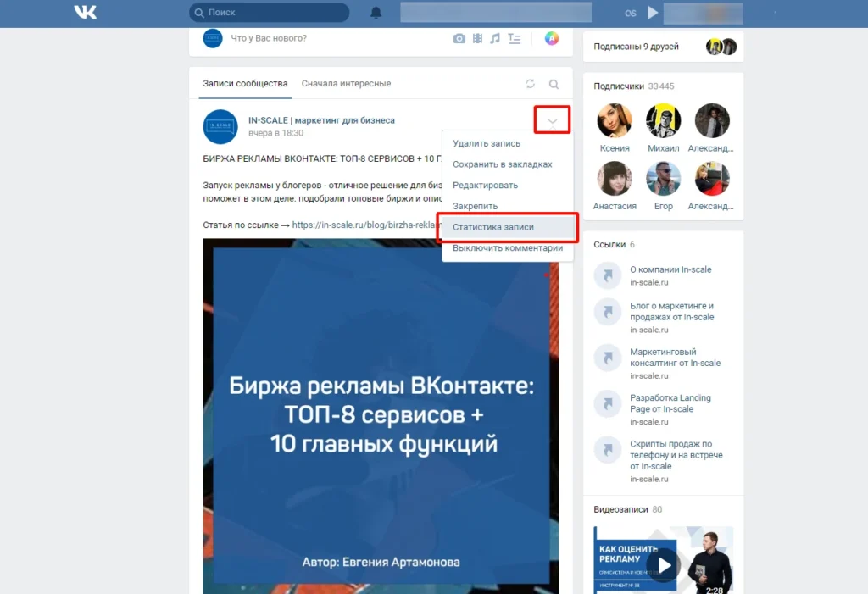Open the notifications bell
The image size is (868, 594).
pos(376,12)
